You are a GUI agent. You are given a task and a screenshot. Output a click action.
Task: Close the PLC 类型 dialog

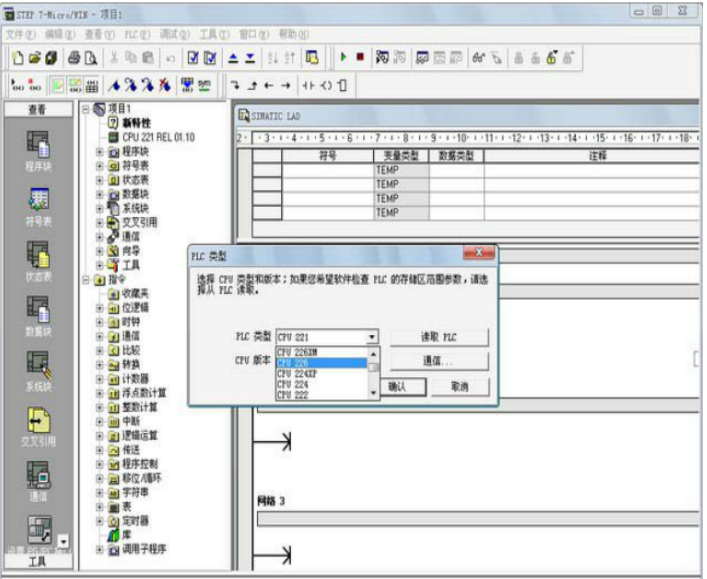(x=479, y=253)
